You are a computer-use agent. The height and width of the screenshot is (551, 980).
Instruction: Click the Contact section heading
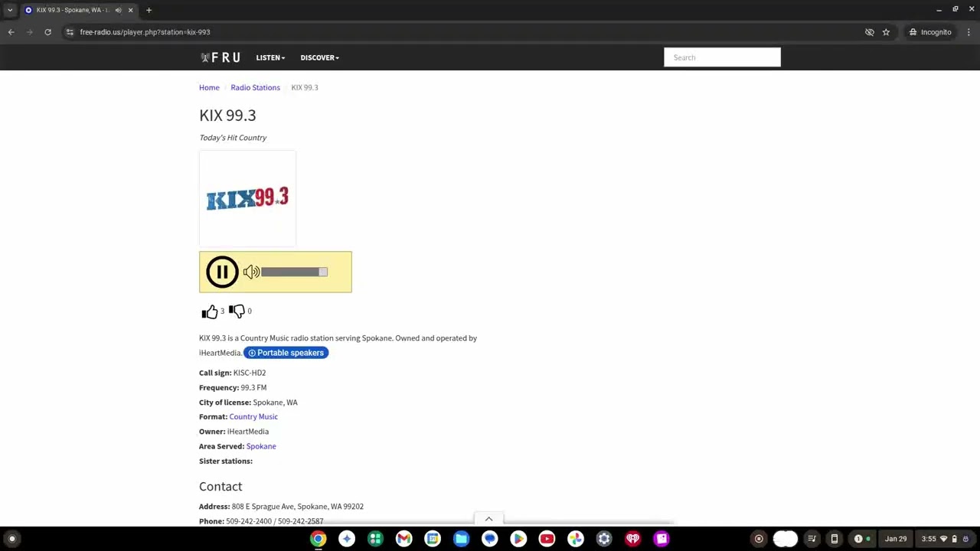click(x=220, y=486)
